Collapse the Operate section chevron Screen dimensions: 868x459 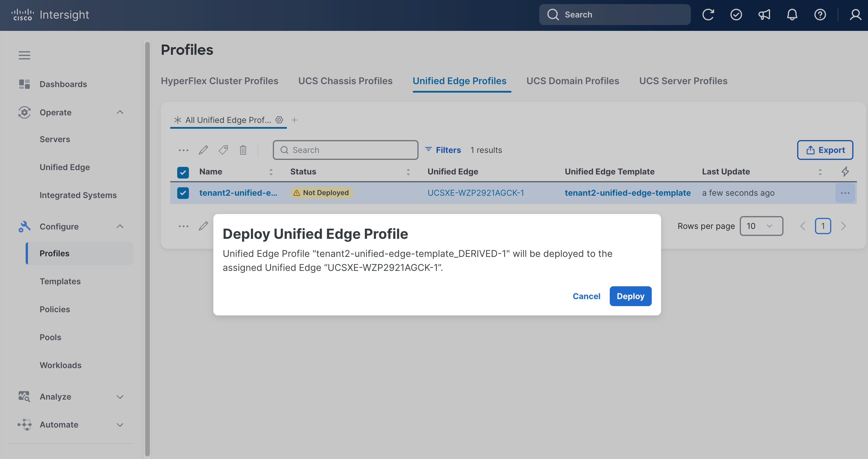coord(120,112)
